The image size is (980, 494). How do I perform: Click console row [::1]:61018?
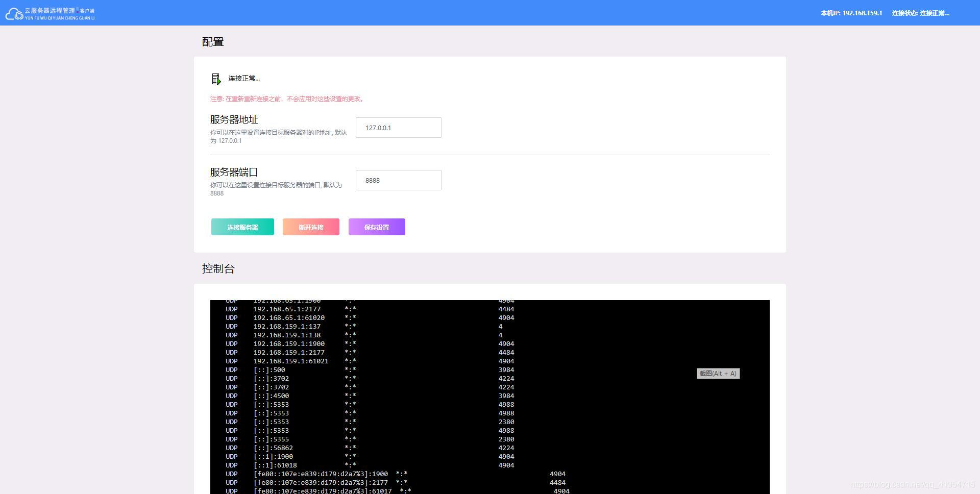[370, 465]
